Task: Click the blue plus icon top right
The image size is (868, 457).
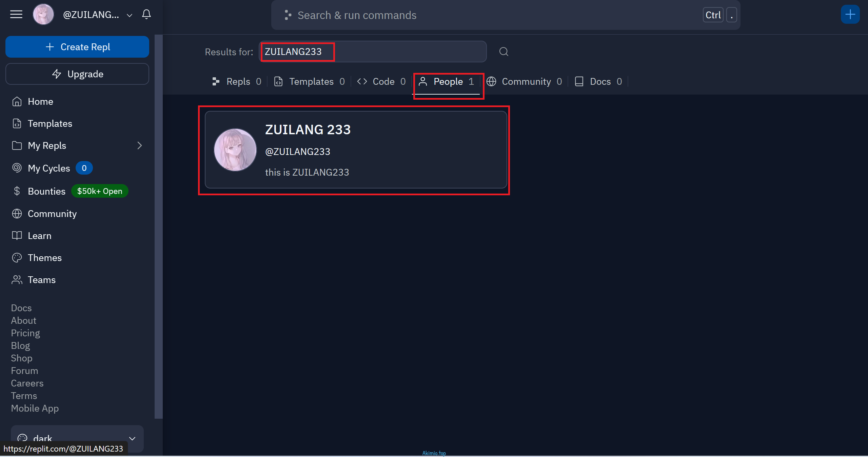Action: (x=850, y=14)
